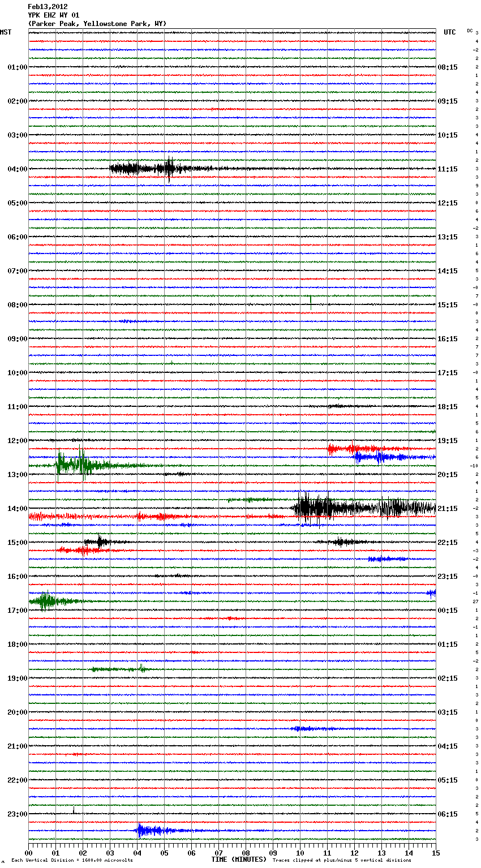Click the 08:15 UTC time label

[448, 67]
